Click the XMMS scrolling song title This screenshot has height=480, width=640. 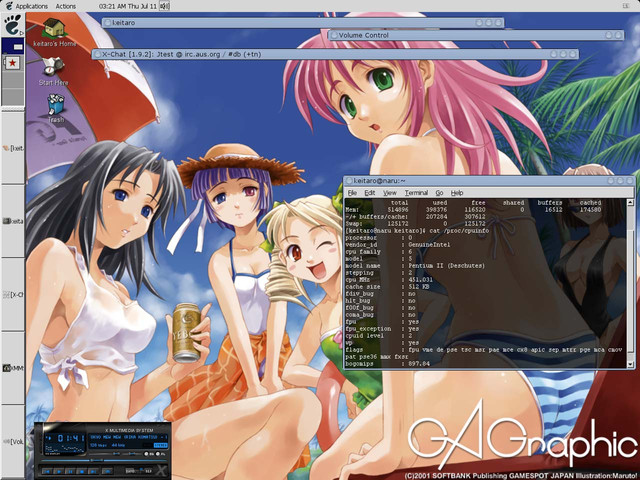coord(129,437)
